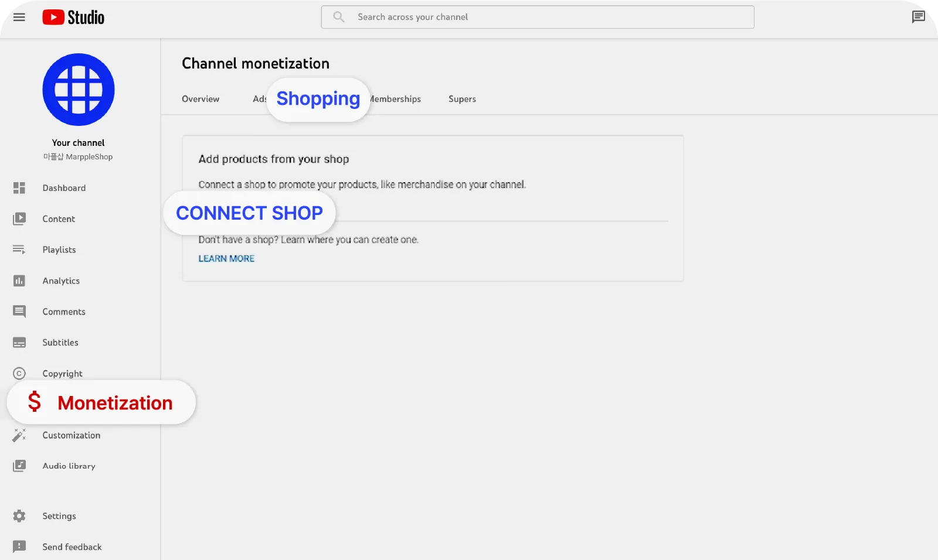
Task: Click the Send feedback icon
Action: (19, 547)
